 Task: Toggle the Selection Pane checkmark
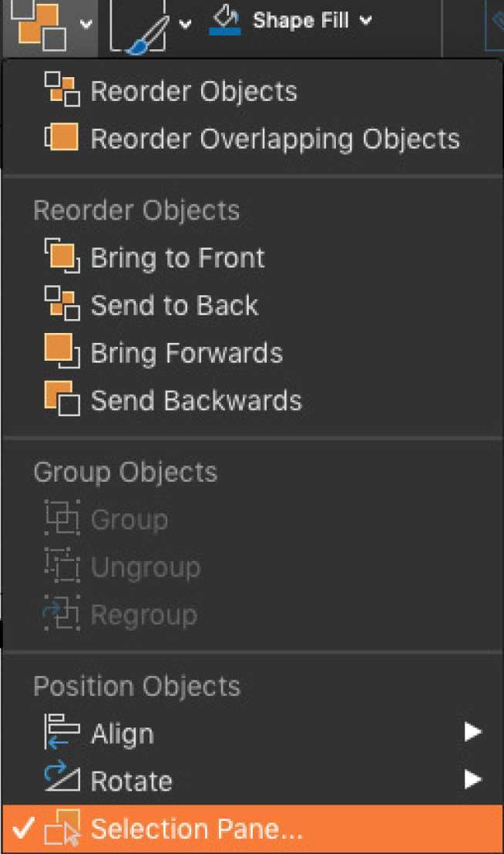[23, 829]
